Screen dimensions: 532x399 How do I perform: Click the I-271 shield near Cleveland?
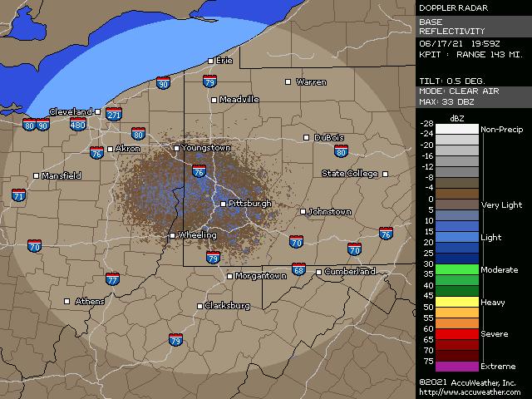pyautogui.click(x=114, y=115)
